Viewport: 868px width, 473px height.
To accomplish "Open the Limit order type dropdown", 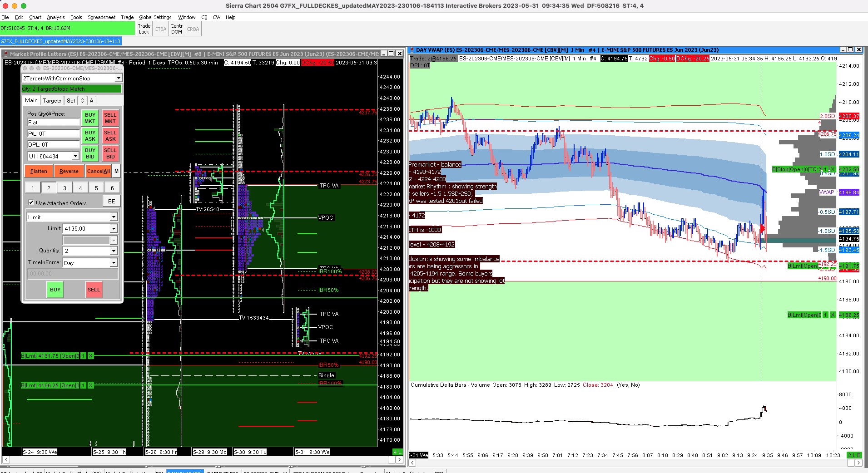I will click(114, 217).
